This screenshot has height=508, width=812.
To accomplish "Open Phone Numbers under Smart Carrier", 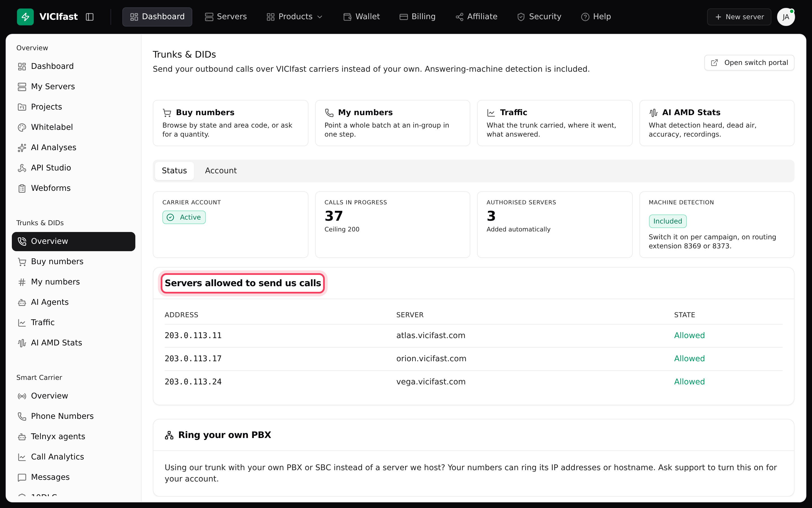I will coord(74,416).
